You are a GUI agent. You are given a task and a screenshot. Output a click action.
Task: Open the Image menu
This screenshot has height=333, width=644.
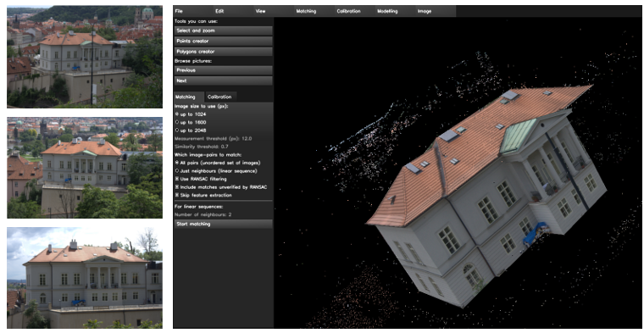425,11
